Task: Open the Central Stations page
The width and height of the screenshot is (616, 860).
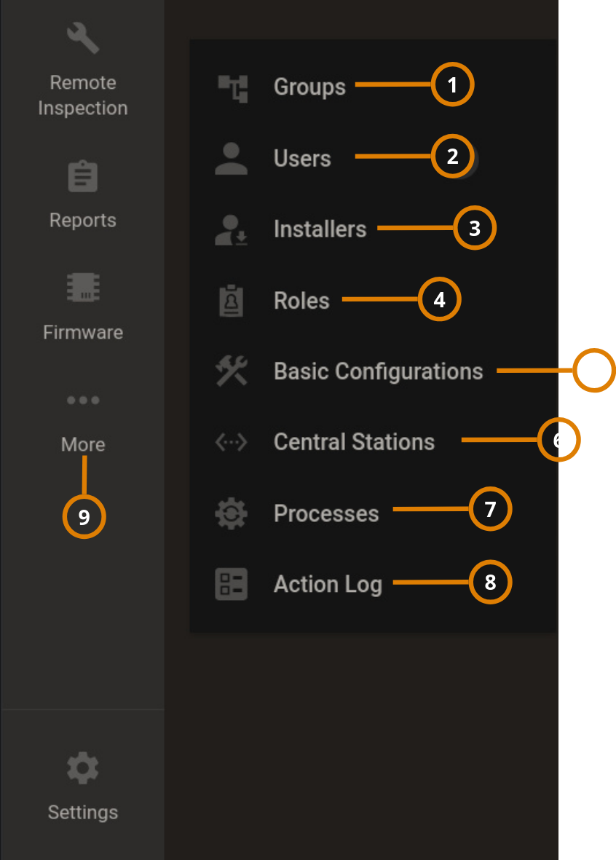Action: (x=354, y=441)
